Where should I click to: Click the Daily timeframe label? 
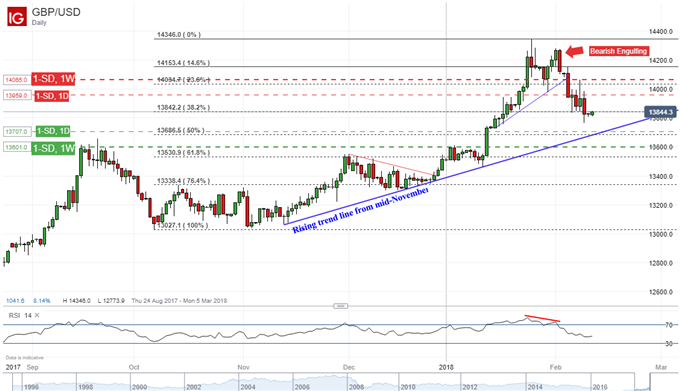[39, 23]
